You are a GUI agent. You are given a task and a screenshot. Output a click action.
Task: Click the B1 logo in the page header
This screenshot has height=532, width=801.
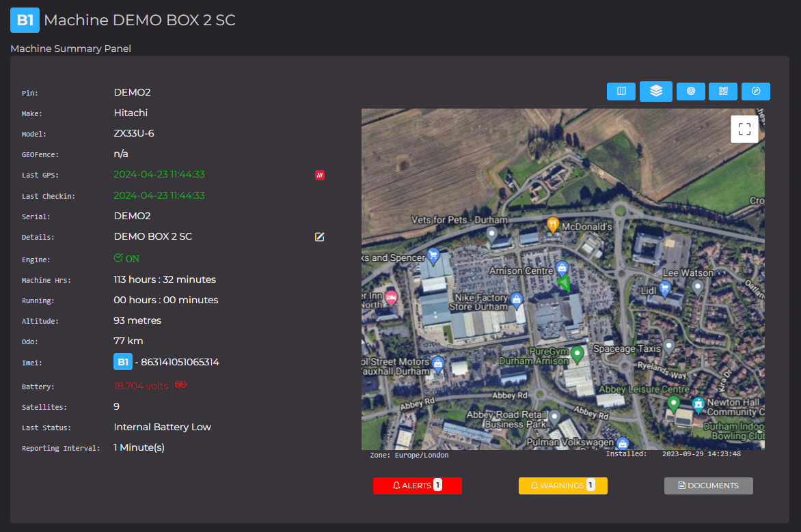(x=25, y=20)
